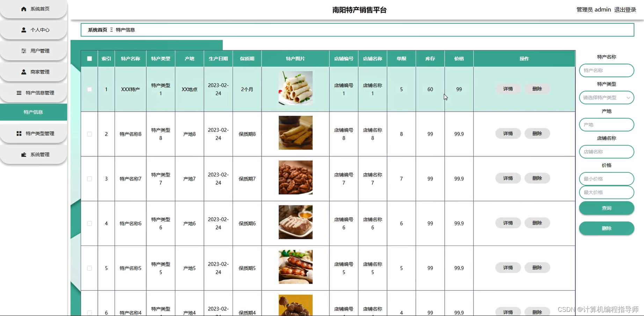Click the person icon beside 个人中心
The image size is (644, 316).
point(24,30)
